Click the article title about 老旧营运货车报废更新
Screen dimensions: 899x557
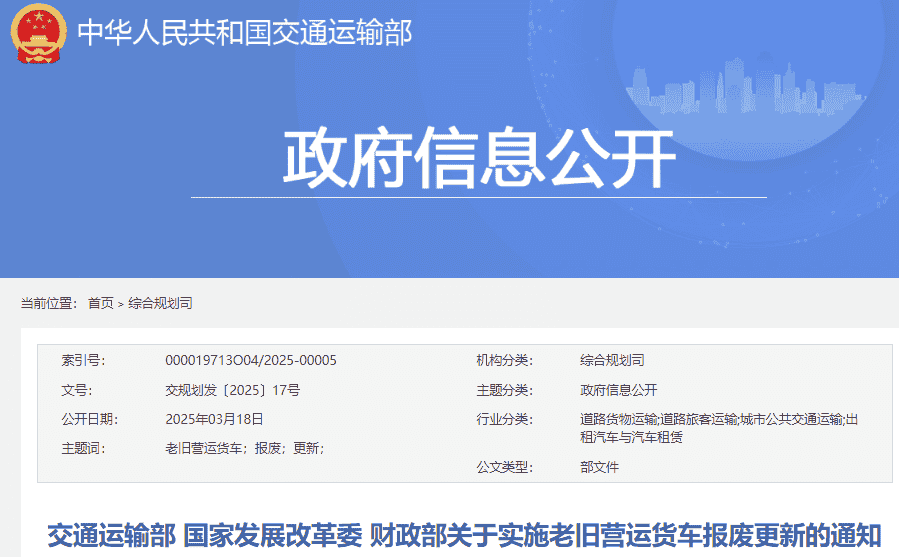464,535
